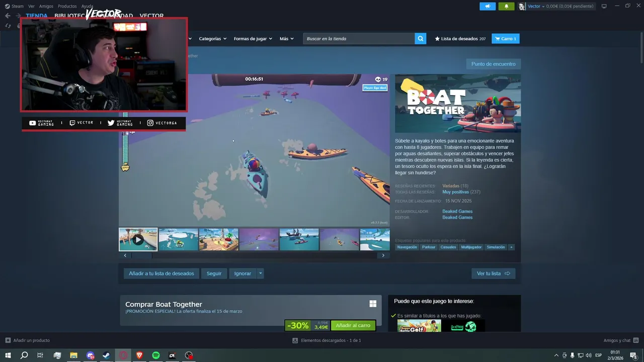The width and height of the screenshot is (644, 362).
Task: Open notifications bell button
Action: point(506,6)
